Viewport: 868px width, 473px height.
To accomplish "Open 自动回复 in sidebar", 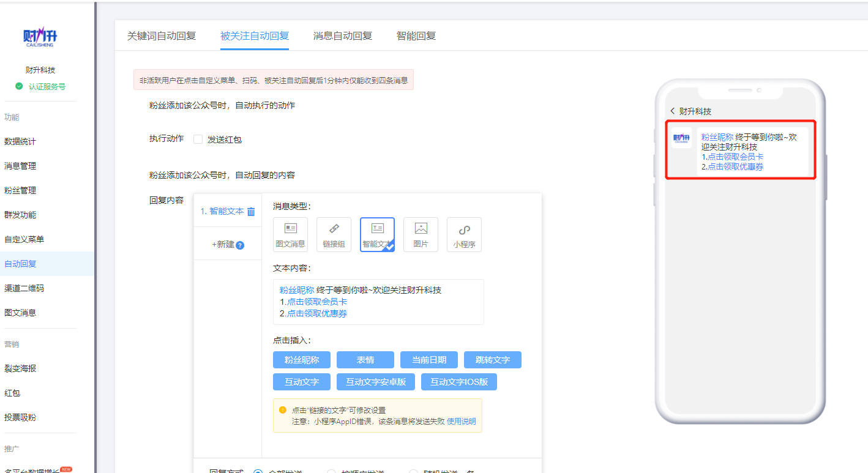I will click(x=47, y=264).
